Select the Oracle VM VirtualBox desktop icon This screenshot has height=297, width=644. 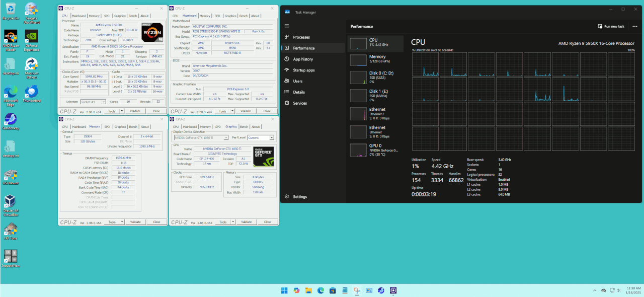(10, 206)
